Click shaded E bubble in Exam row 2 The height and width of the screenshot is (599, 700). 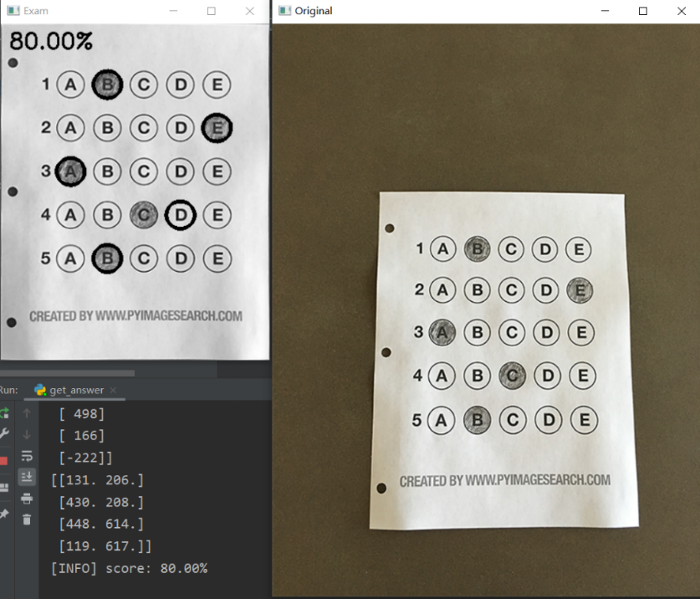coord(217,128)
